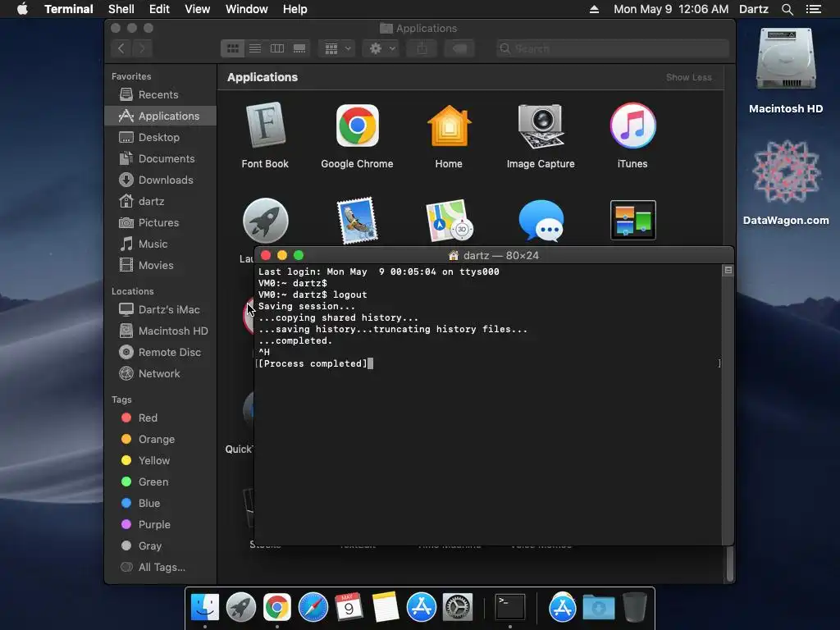This screenshot has width=840, height=630.
Task: Open the App Store icon left of System Preferences
Action: pyautogui.click(x=421, y=607)
